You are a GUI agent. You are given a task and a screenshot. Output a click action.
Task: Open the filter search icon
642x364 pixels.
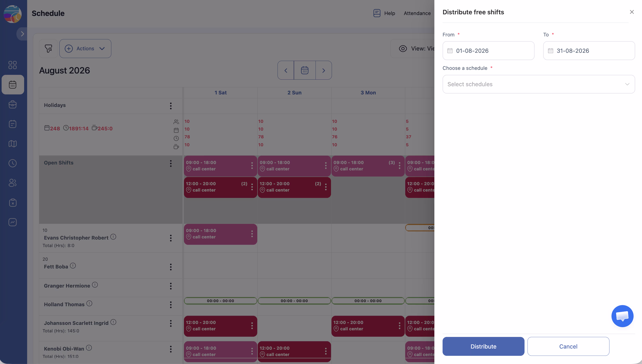pos(48,48)
